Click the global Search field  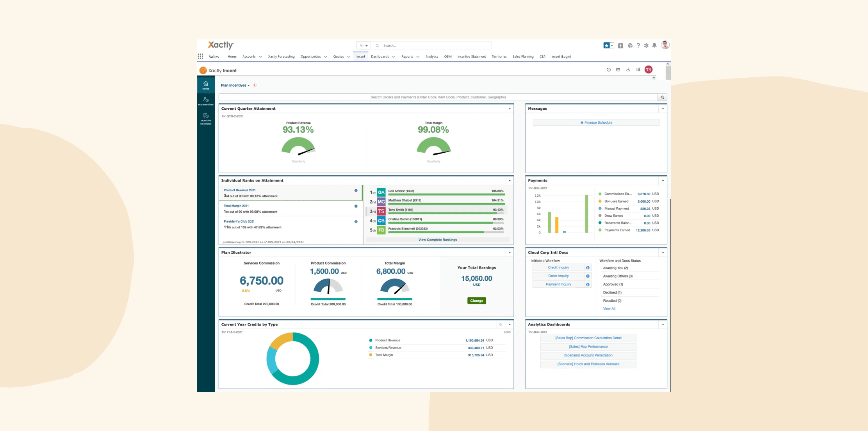431,46
